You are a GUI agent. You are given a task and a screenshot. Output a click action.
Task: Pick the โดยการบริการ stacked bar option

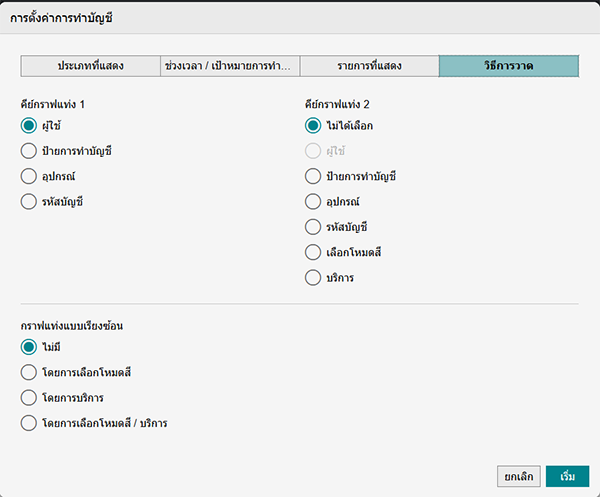point(29,398)
